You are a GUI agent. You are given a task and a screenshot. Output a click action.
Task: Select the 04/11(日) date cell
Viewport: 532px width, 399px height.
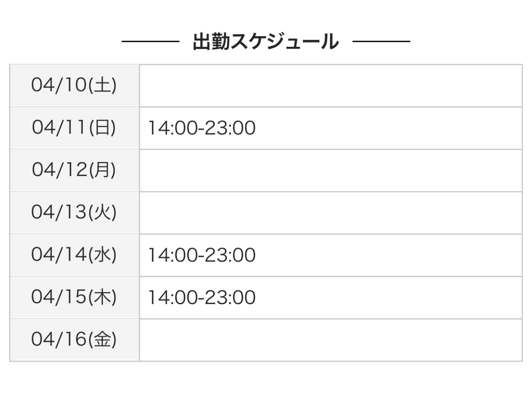tap(74, 128)
